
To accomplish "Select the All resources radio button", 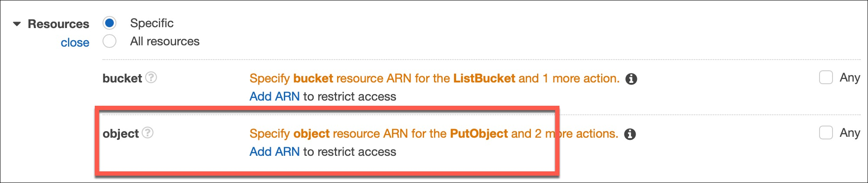I will [x=109, y=41].
